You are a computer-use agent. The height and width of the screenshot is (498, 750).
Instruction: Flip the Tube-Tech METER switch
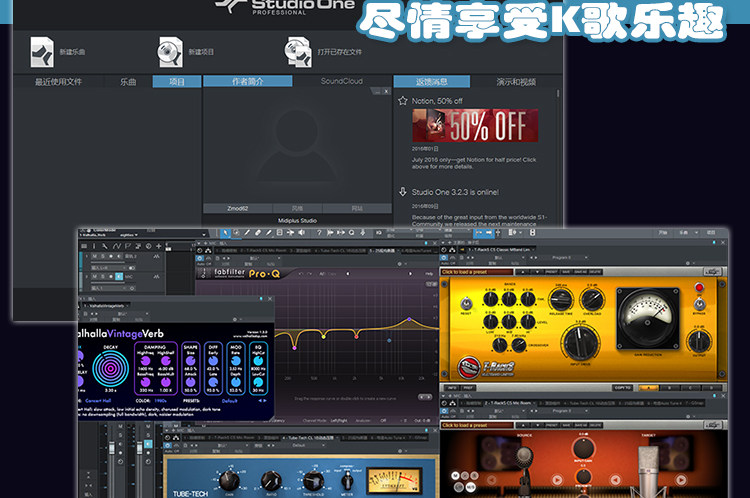click(347, 481)
